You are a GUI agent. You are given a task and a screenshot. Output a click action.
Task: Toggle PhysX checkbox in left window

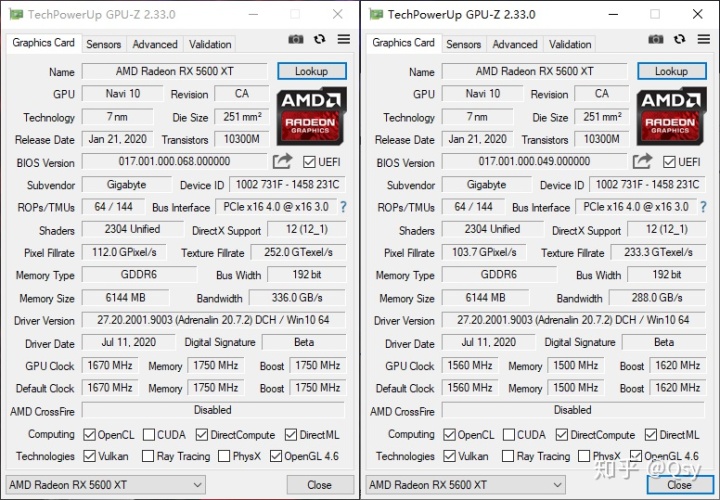(224, 456)
